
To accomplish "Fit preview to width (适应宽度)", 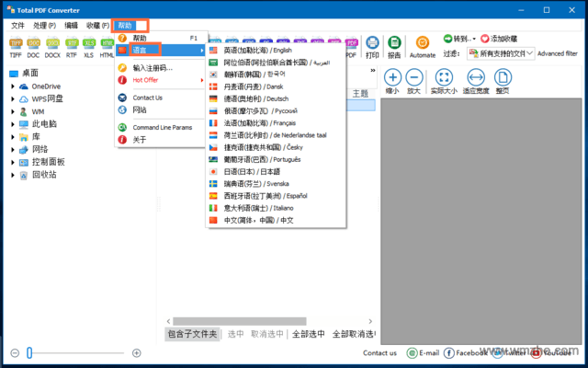I will point(476,81).
